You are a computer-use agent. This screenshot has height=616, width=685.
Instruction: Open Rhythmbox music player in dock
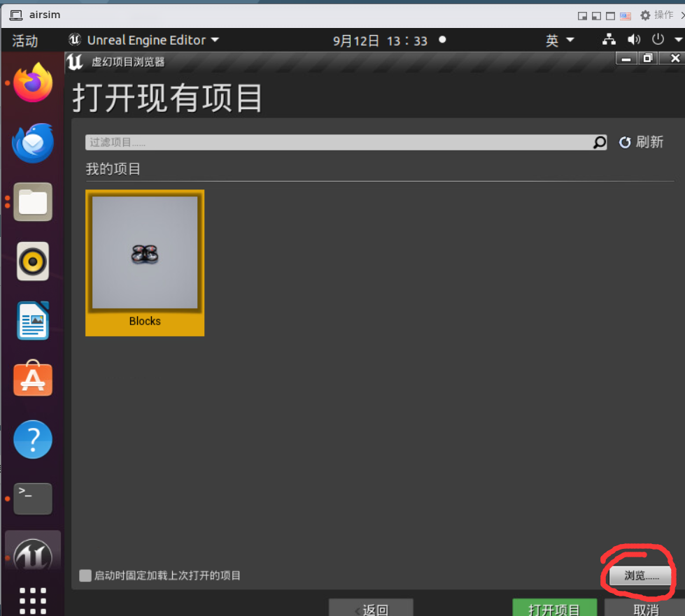click(33, 262)
